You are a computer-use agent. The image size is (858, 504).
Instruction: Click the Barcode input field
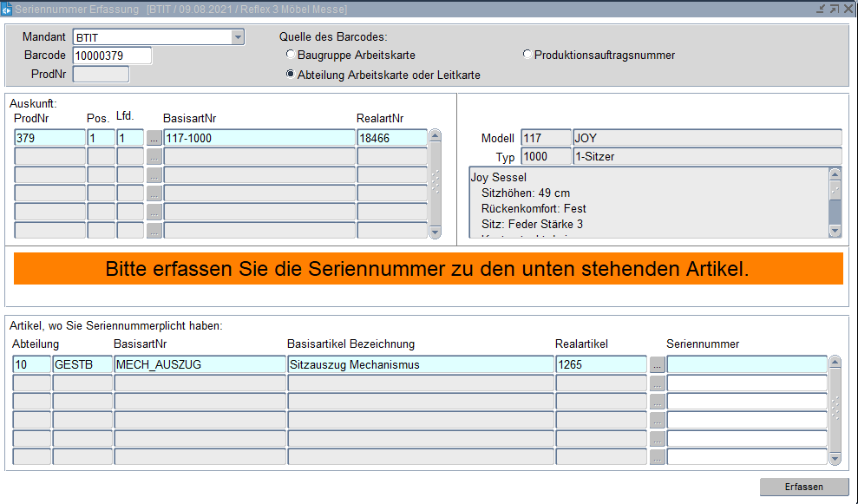point(112,56)
